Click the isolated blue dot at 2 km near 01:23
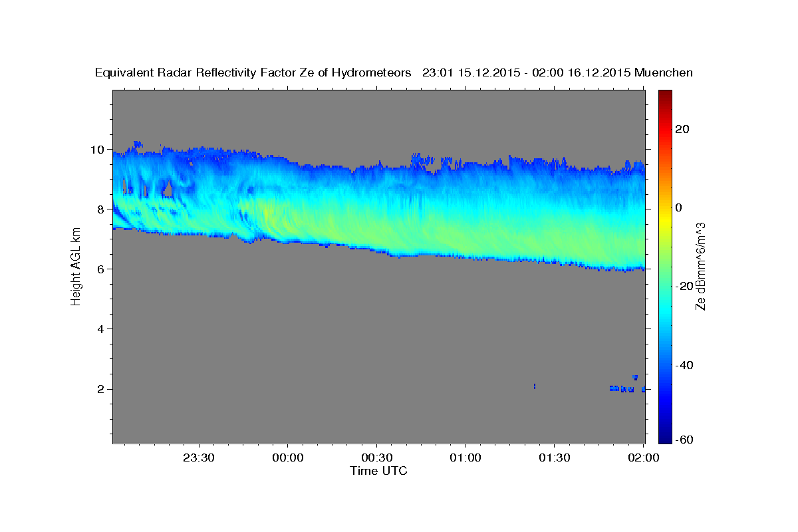The height and width of the screenshot is (532, 798). point(535,386)
